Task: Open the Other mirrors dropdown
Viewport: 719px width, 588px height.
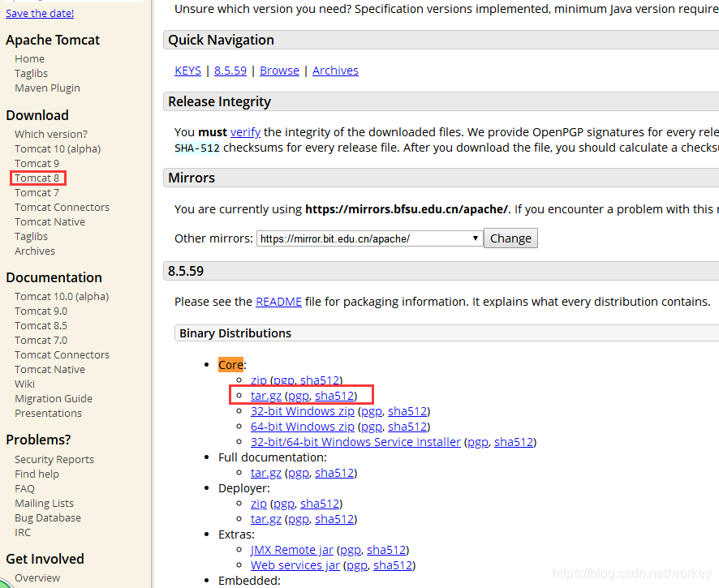Action: click(368, 238)
